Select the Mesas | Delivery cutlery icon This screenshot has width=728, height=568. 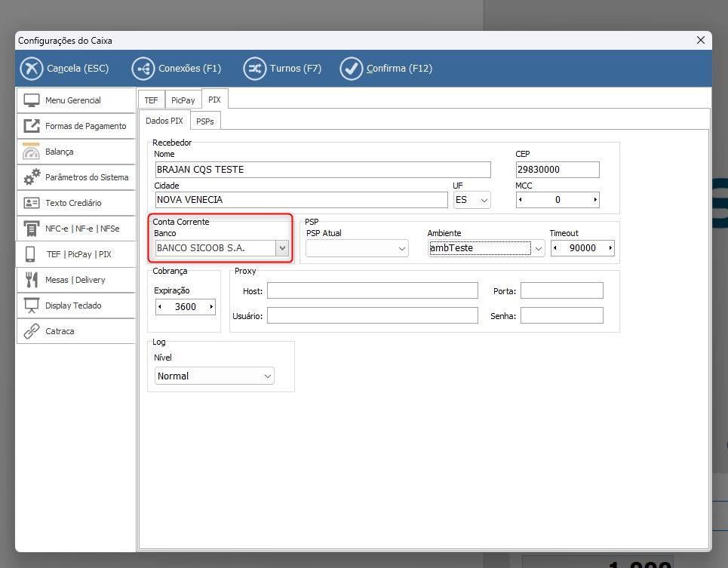[x=32, y=280]
